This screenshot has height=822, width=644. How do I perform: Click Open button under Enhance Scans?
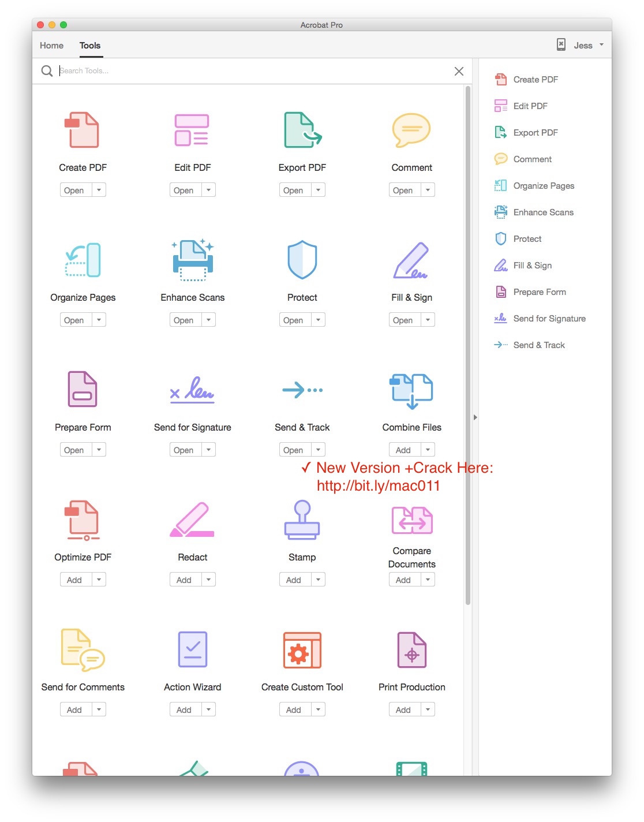tap(186, 320)
